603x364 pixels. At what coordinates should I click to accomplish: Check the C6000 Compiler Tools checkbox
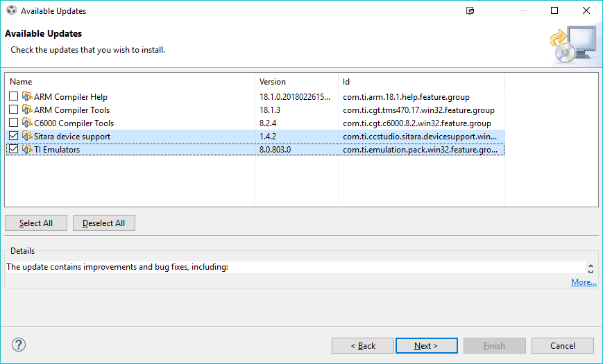(14, 123)
